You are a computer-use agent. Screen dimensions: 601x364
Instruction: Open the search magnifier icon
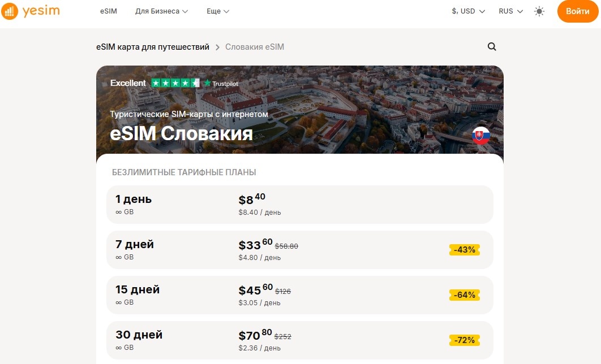(491, 47)
